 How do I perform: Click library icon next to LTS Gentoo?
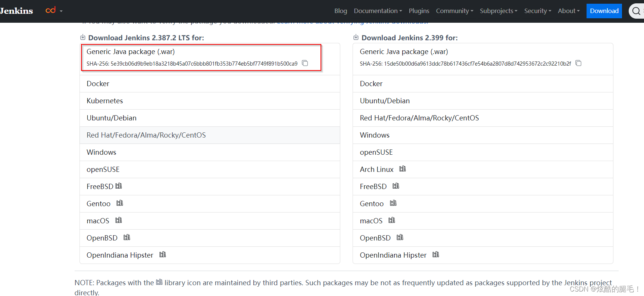(x=120, y=203)
